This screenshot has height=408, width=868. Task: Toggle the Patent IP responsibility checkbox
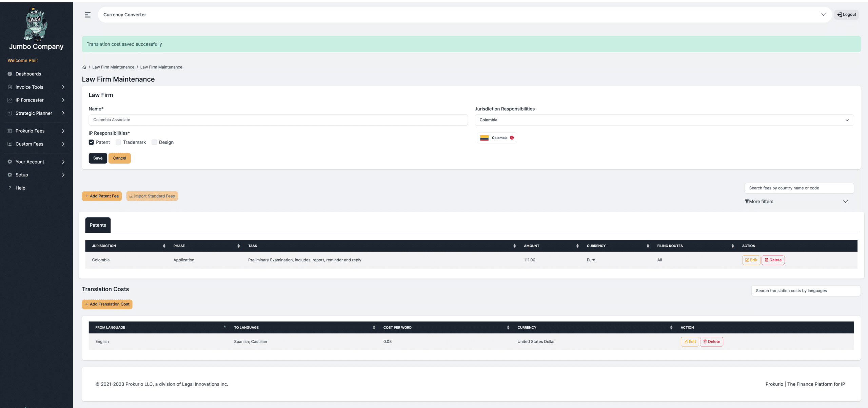click(91, 143)
